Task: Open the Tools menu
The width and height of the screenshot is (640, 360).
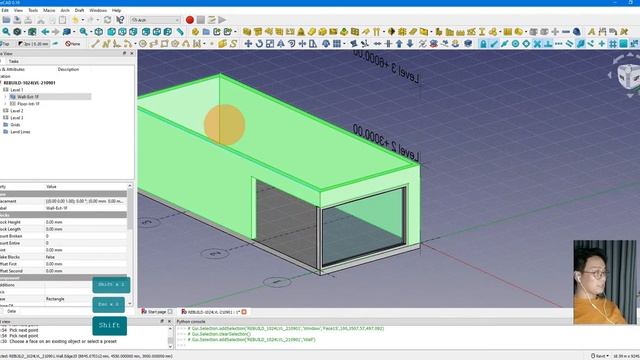Action: click(x=33, y=10)
